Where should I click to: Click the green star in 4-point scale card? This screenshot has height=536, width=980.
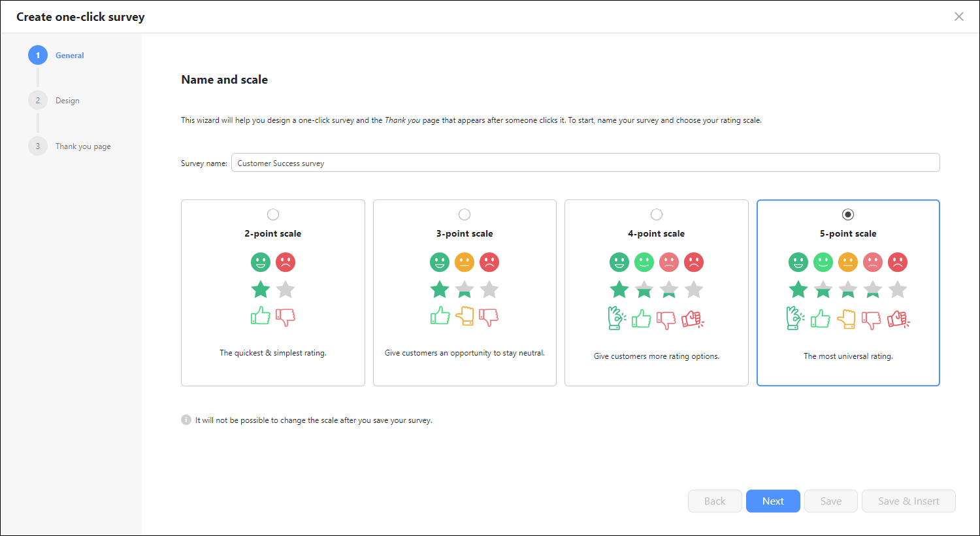(x=619, y=289)
